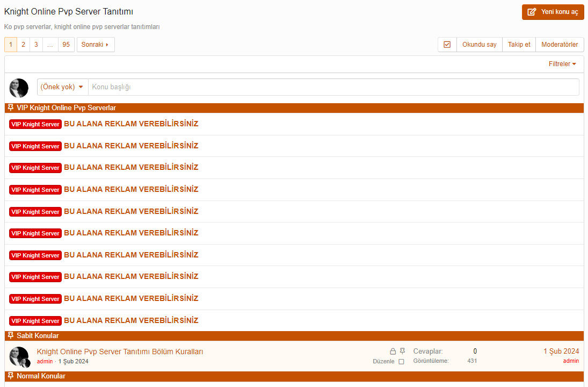Click the Cevaplar reply count label
Image resolution: width=588 pixels, height=387 pixels.
click(428, 352)
